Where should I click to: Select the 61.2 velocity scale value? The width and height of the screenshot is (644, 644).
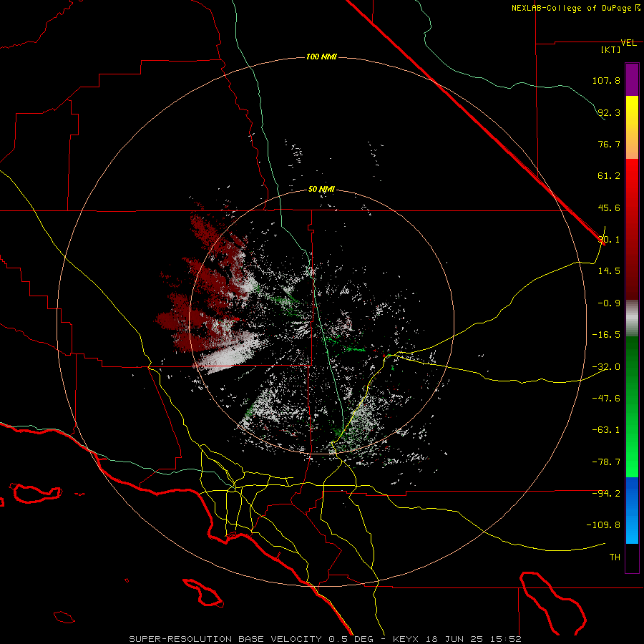click(609, 176)
